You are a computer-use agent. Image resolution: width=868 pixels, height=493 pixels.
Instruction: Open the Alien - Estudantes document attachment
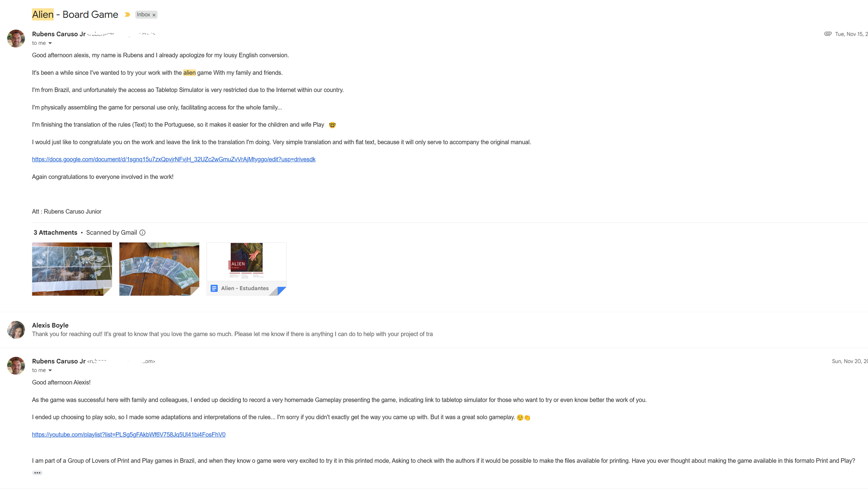click(x=246, y=269)
